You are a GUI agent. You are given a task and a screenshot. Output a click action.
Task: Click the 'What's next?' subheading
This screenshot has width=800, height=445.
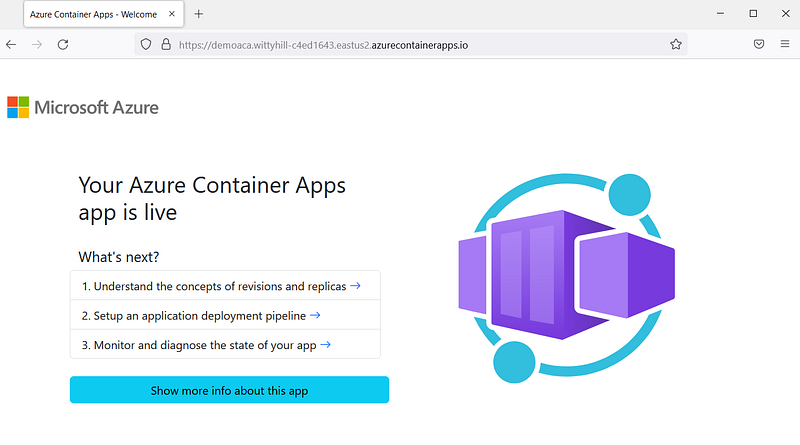tap(118, 257)
